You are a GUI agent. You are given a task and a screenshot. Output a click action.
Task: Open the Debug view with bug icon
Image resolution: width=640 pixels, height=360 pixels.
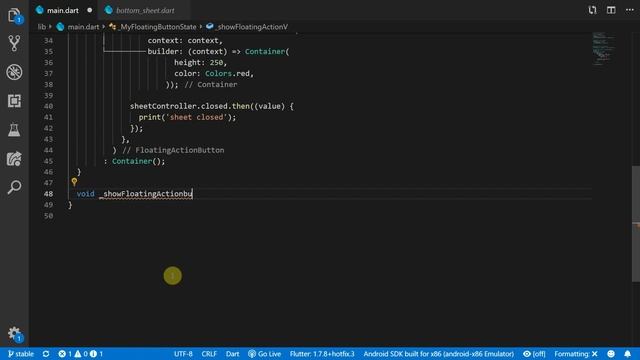[x=14, y=72]
